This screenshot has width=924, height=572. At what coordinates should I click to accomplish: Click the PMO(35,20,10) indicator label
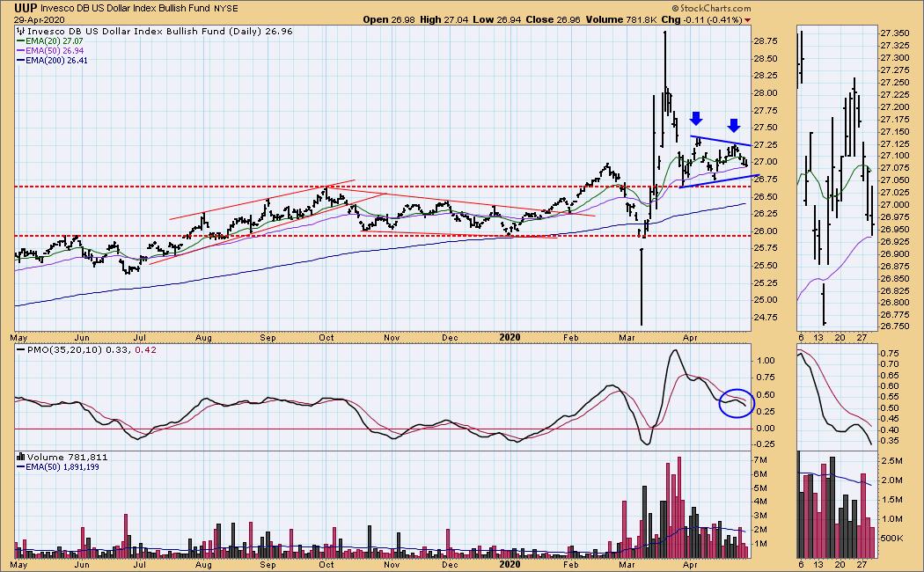coord(66,350)
